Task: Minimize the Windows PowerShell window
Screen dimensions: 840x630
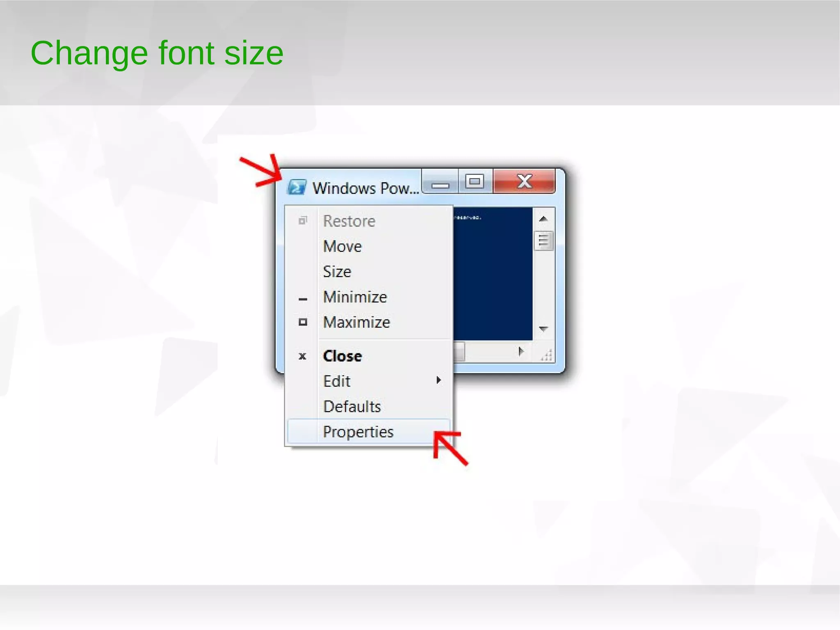Action: tap(440, 181)
